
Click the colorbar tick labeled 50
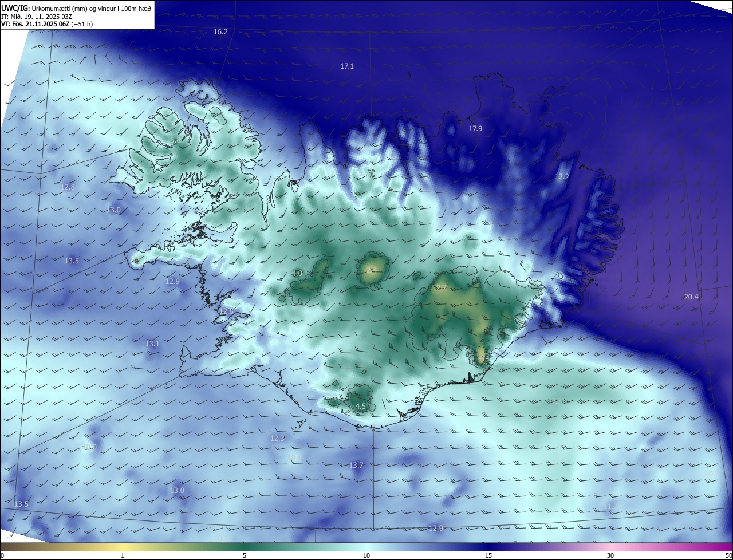(728, 556)
